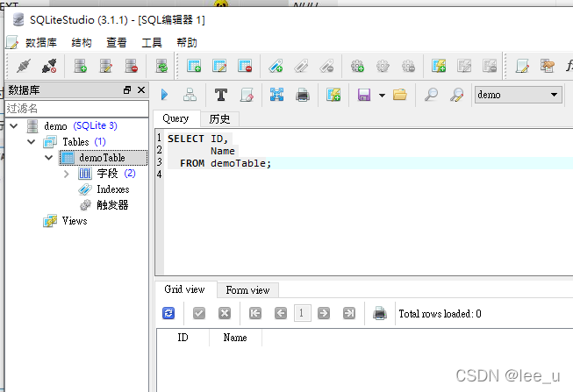Select the 触发器 tree item

(112, 205)
